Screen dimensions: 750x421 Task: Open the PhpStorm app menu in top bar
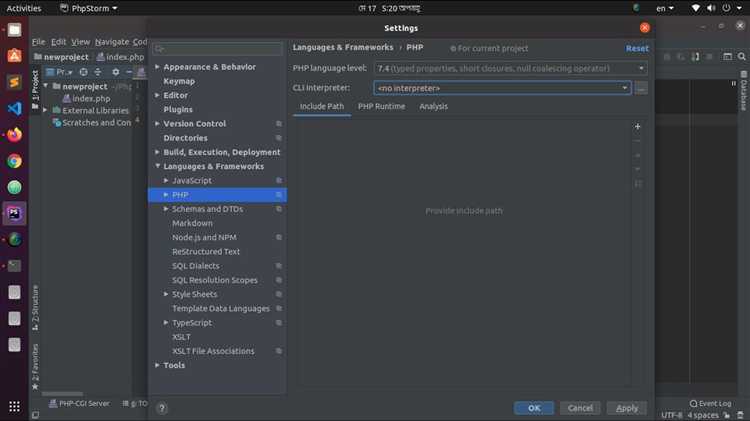[88, 8]
